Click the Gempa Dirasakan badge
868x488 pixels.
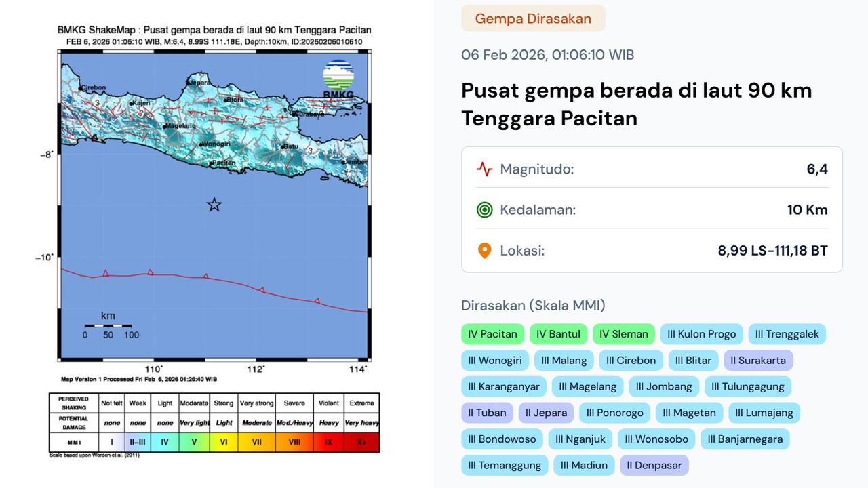pyautogui.click(x=533, y=18)
